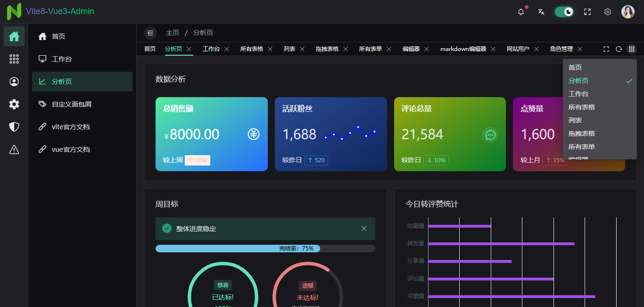644x307 pixels.
Task: Click the 520 tag on 活跃粉丝 card
Action: click(x=316, y=160)
